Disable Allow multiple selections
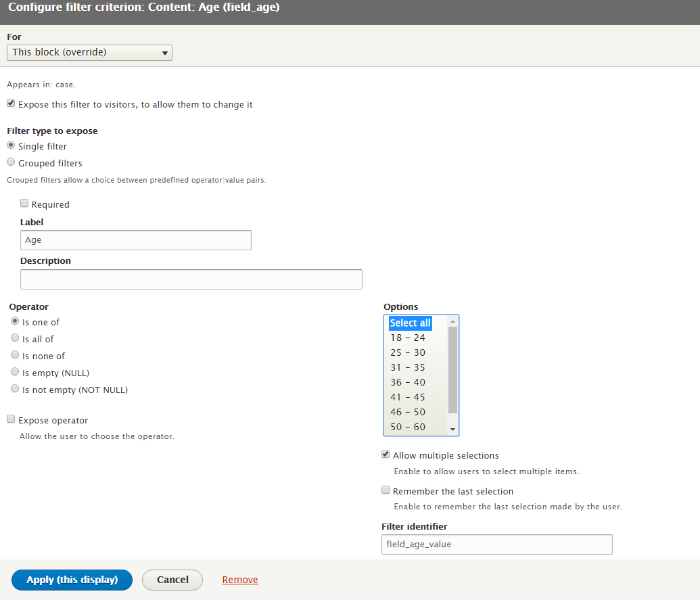This screenshot has width=700, height=600. point(386,454)
